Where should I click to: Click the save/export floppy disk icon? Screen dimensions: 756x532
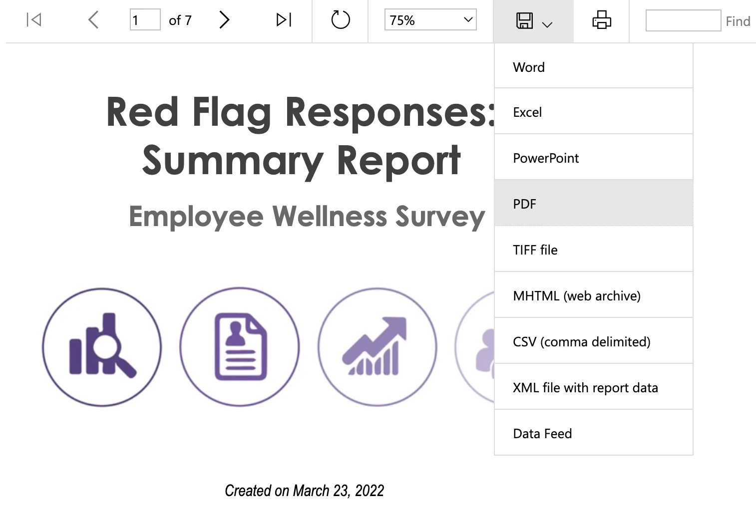click(x=524, y=20)
